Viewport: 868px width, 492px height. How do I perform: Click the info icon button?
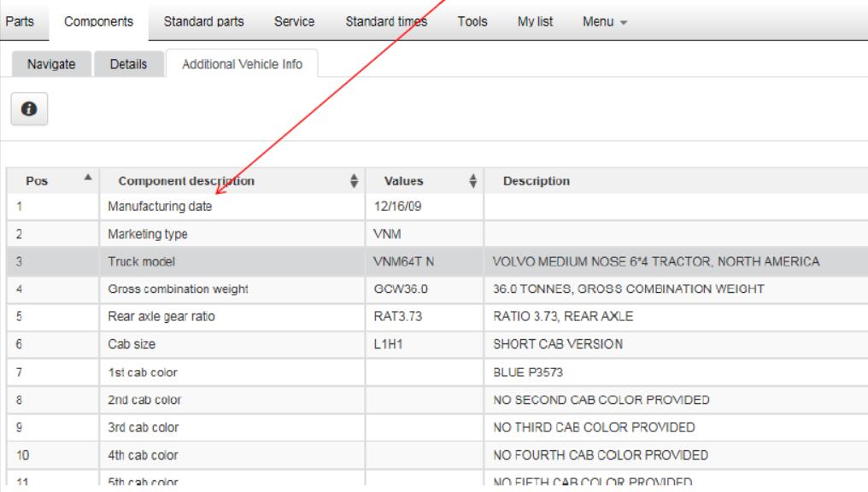[28, 111]
